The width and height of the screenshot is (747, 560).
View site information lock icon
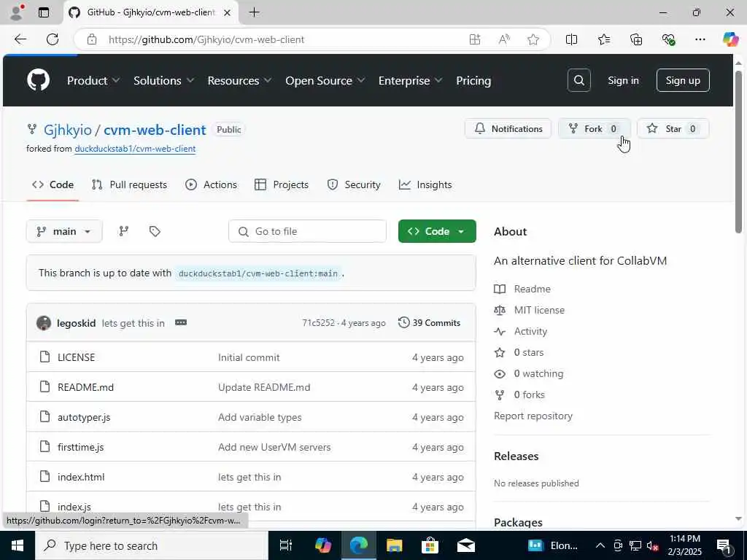pyautogui.click(x=92, y=39)
